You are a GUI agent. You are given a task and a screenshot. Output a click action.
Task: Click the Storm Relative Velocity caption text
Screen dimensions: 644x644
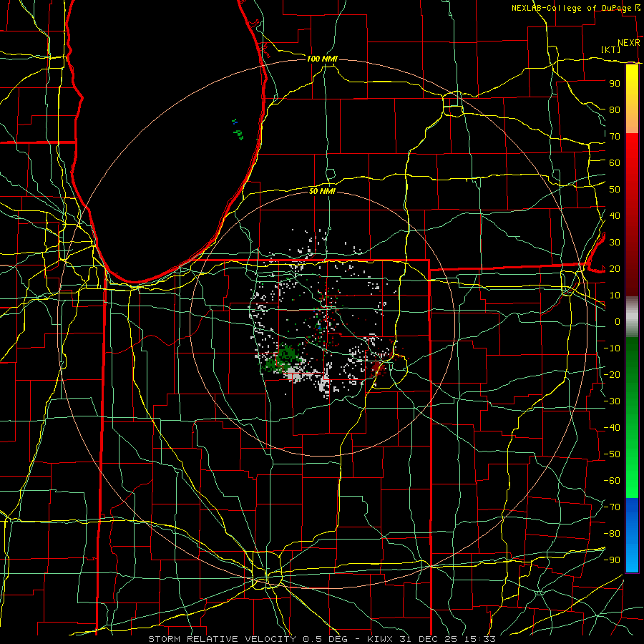(322, 639)
